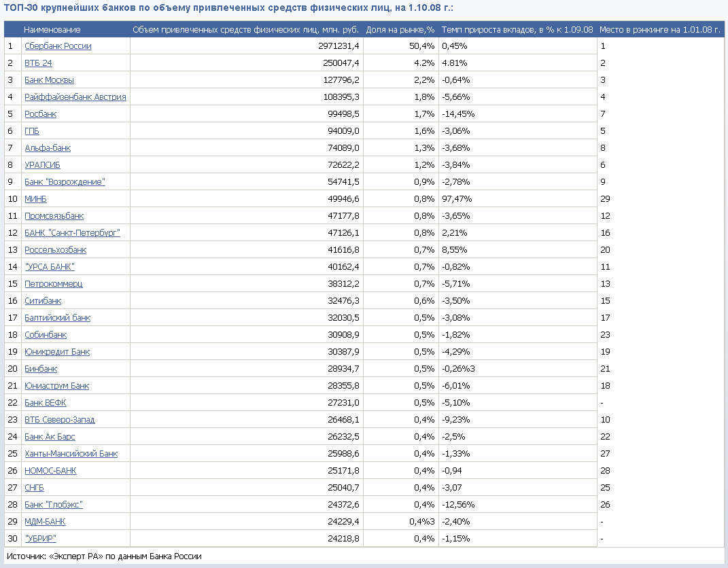Open Райффайзенбанк Австрия link
Viewport: 728px width, 568px height.
75,97
